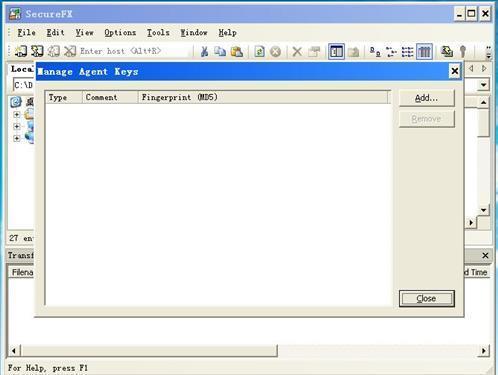Expand third node in local tree
Image resolution: width=498 pixels, height=375 pixels.
tap(17, 138)
